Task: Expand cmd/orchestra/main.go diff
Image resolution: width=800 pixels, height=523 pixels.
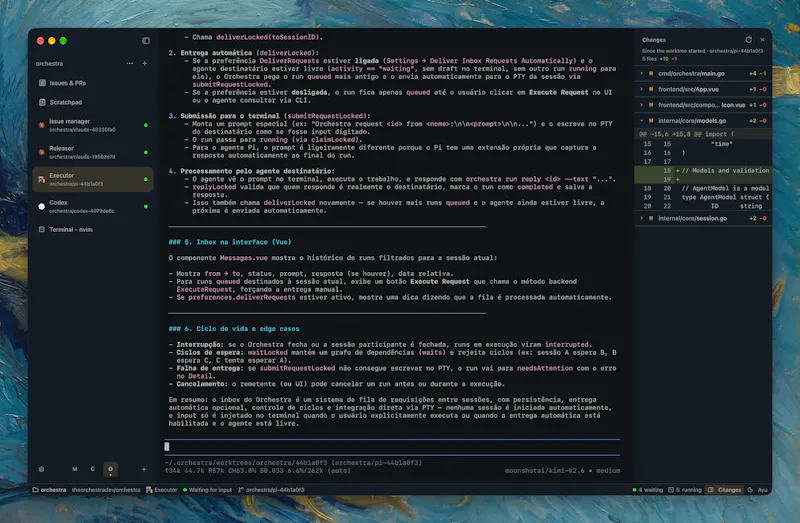Action: point(642,73)
